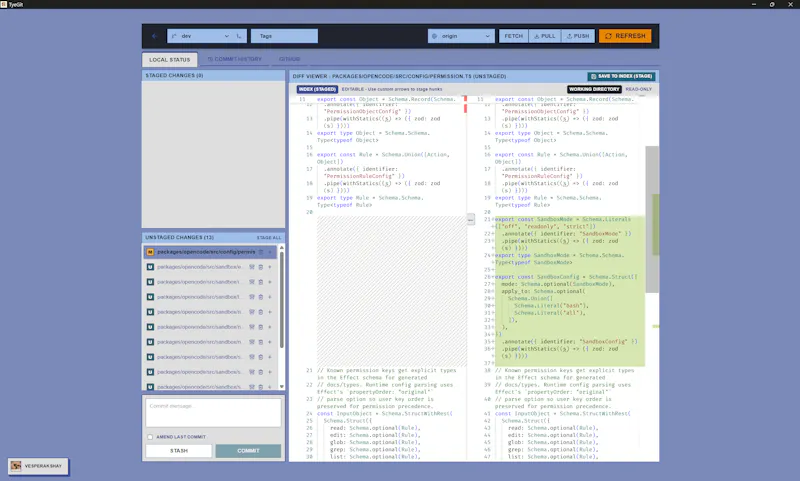Click the first action icon on sandbox/l row

(x=252, y=297)
